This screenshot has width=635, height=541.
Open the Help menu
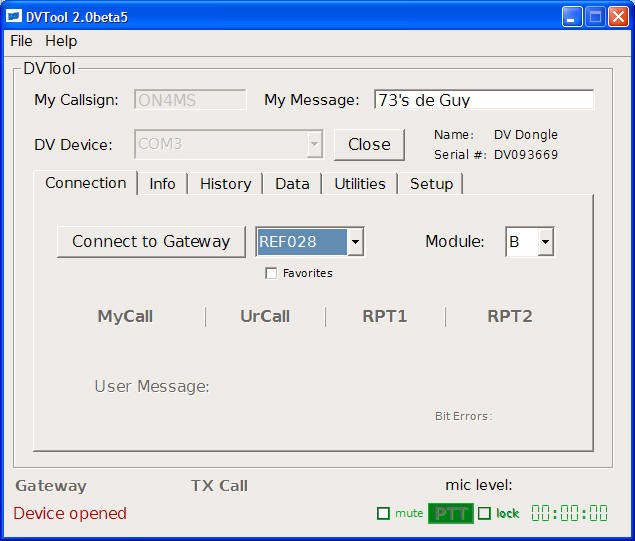pyautogui.click(x=61, y=41)
